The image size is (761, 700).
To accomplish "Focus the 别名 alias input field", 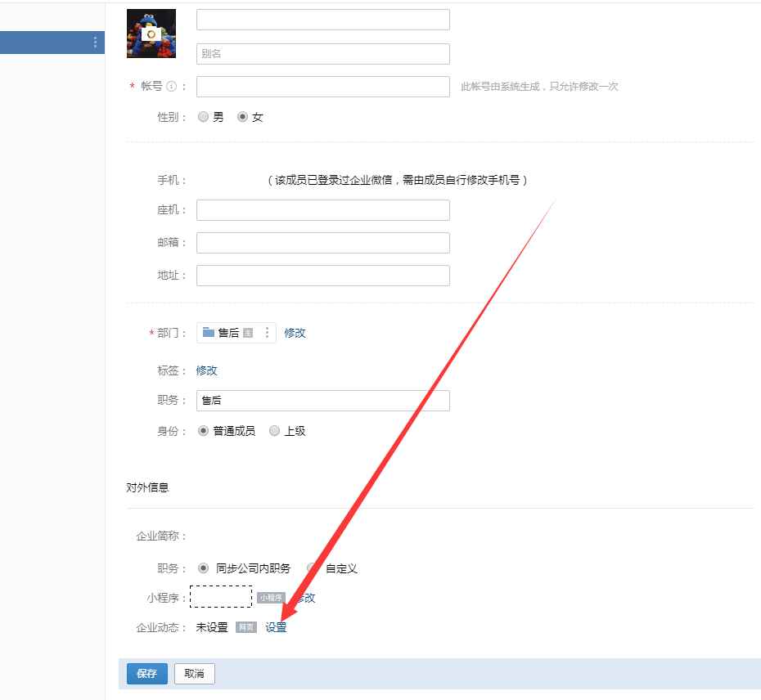I will pyautogui.click(x=322, y=54).
